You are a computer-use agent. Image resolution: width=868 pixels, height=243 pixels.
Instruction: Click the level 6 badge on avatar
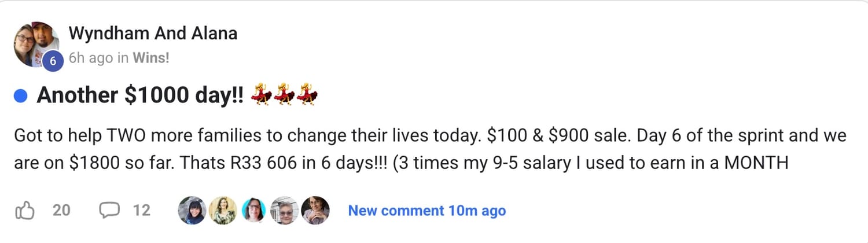[53, 60]
